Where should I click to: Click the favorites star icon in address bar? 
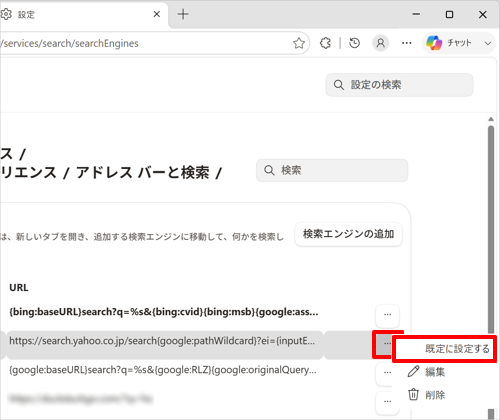299,43
